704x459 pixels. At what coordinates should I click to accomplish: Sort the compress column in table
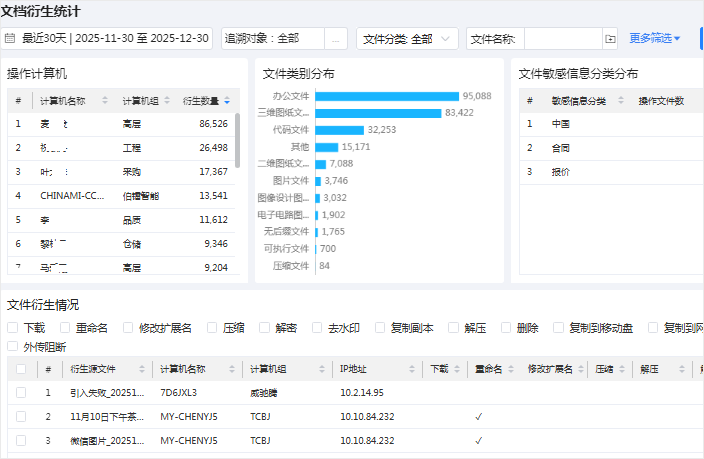coord(622,369)
